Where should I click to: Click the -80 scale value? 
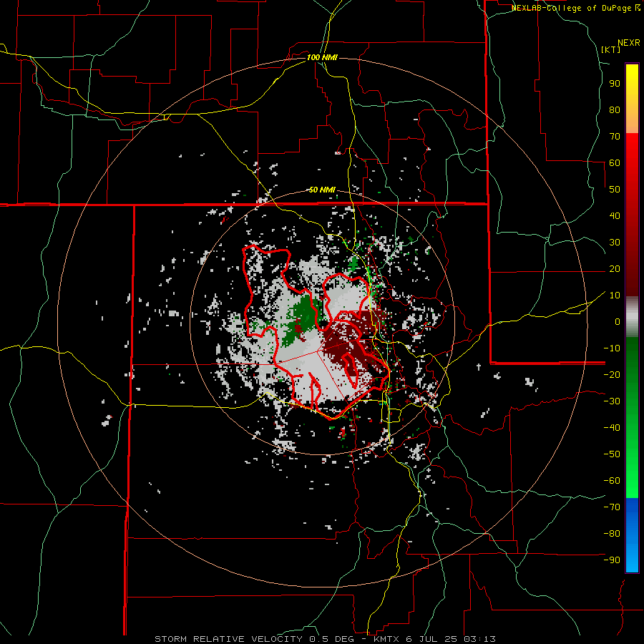tap(612, 534)
